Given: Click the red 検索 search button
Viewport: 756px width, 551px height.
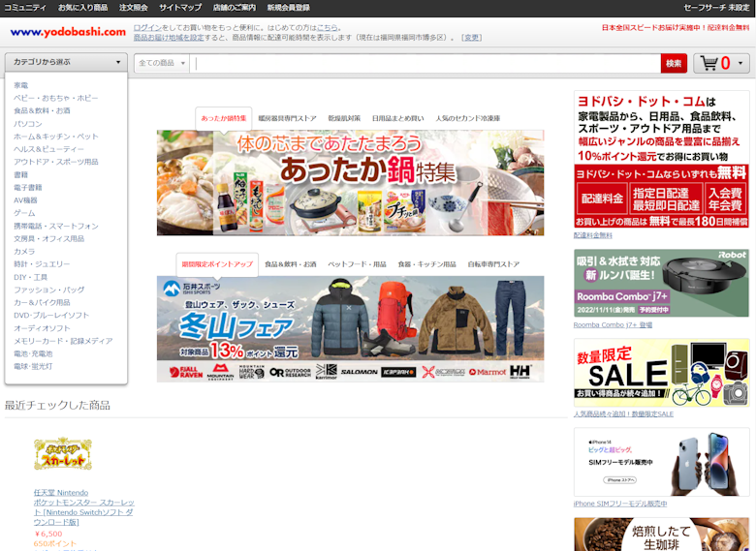Looking at the screenshot, I should pos(674,63).
